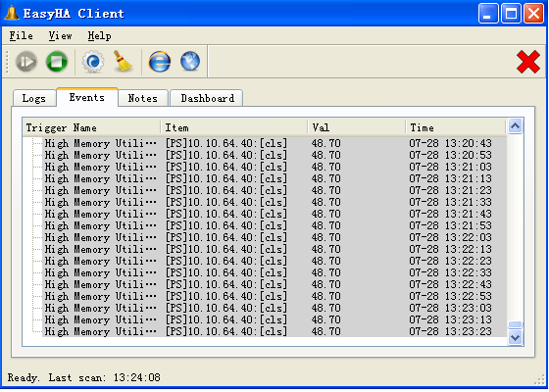Open the File menu
The width and height of the screenshot is (549, 392).
[x=21, y=35]
